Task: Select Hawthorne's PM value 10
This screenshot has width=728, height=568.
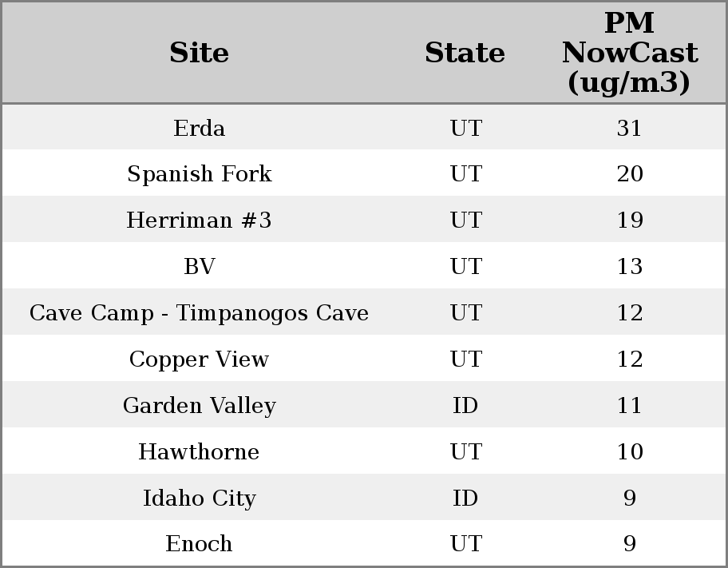Action: [629, 452]
